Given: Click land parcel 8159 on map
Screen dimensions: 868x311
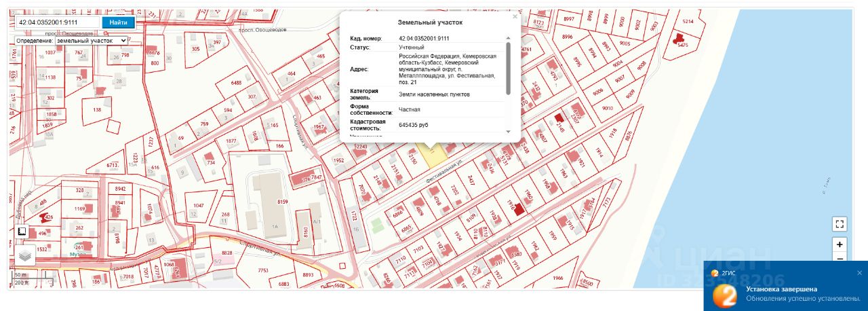Looking at the screenshot, I should click(x=282, y=202).
